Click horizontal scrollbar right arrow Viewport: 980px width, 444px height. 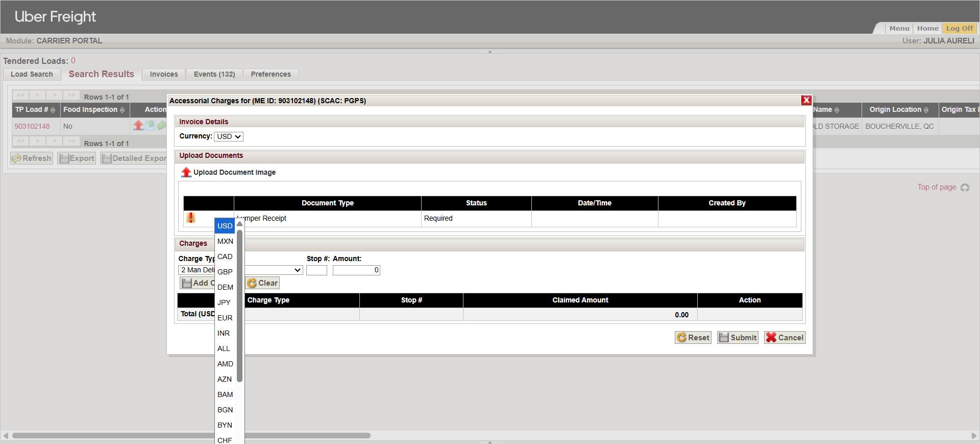pos(974,436)
